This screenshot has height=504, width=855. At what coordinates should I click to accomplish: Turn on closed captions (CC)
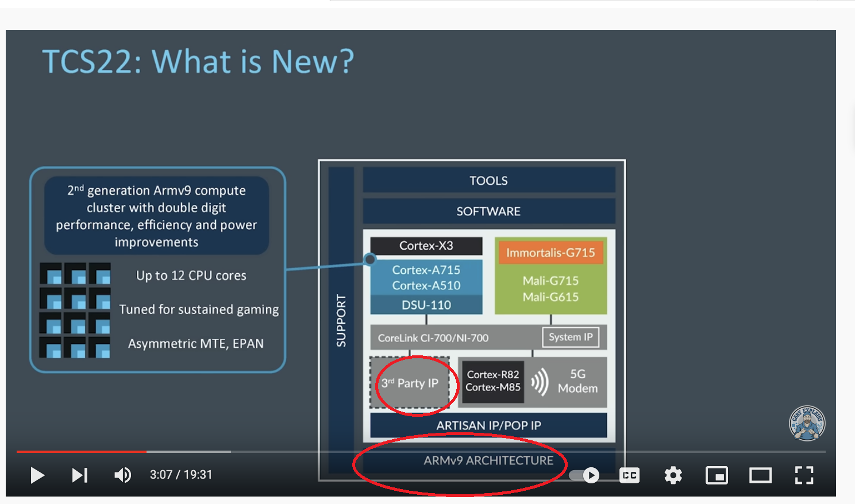pos(629,475)
